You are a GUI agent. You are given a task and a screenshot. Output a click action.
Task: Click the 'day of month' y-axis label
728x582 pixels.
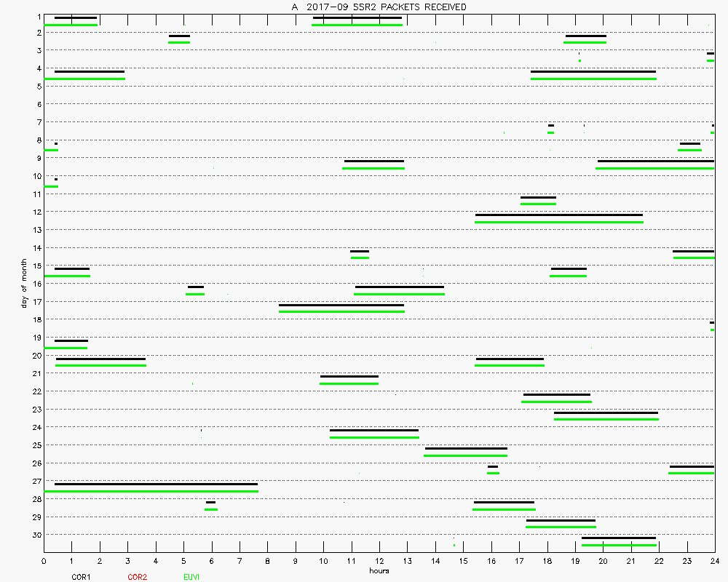pyautogui.click(x=23, y=284)
